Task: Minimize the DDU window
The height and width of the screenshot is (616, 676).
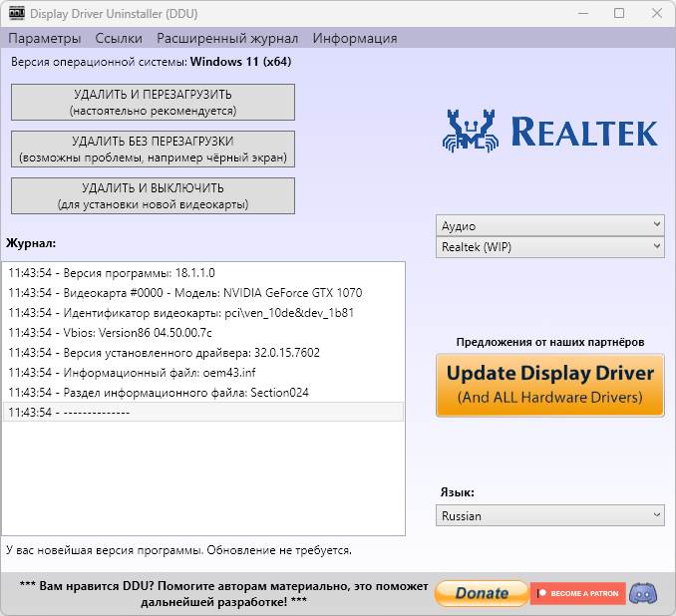Action: (583, 13)
